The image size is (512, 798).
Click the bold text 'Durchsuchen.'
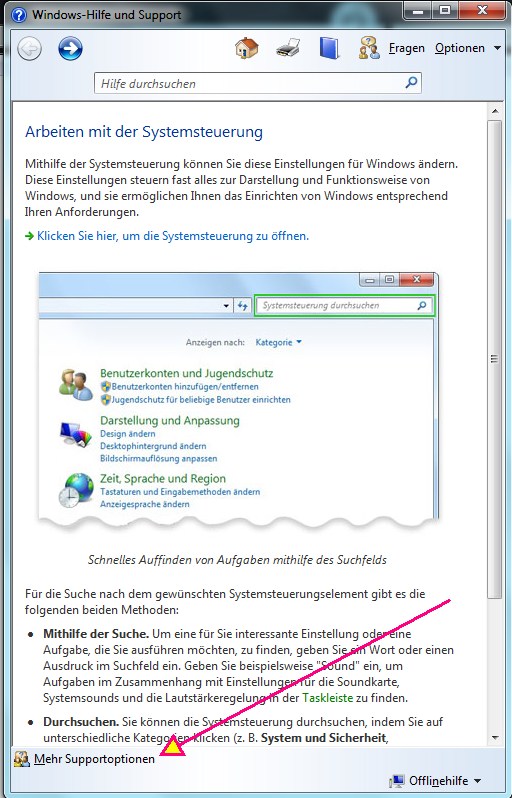click(x=81, y=722)
